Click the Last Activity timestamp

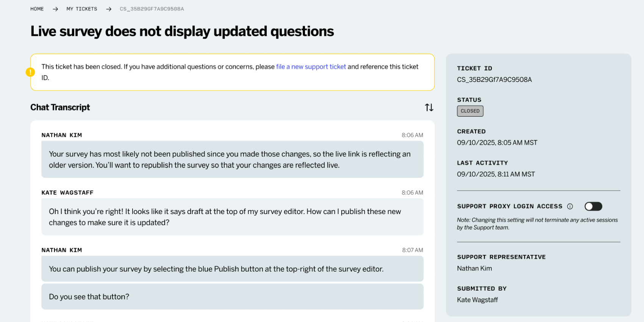496,174
